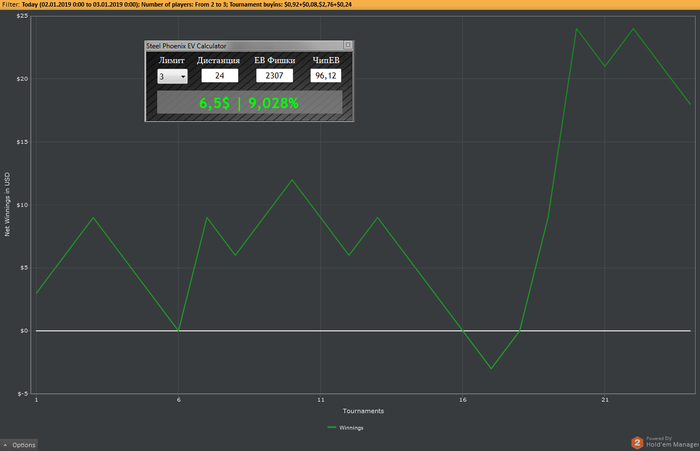
Task: Click the $-5 y-axis tick label
Action: click(23, 394)
